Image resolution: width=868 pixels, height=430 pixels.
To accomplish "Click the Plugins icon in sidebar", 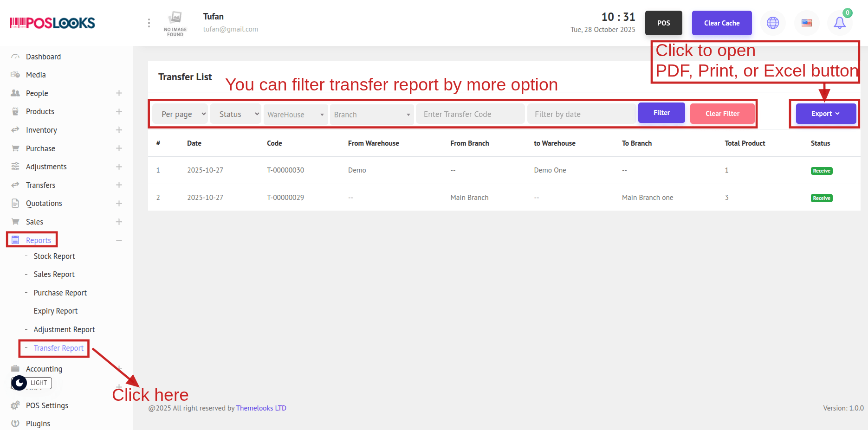I will (15, 424).
